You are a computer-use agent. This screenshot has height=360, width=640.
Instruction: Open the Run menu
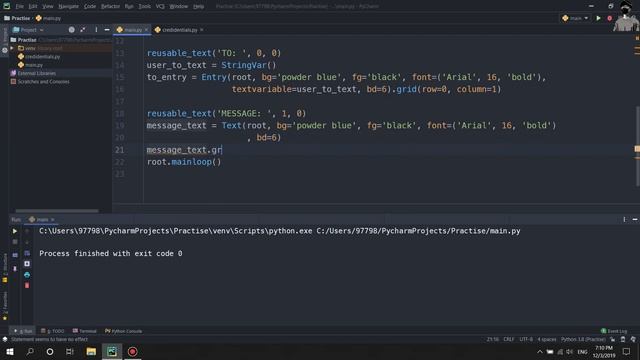coord(129,7)
